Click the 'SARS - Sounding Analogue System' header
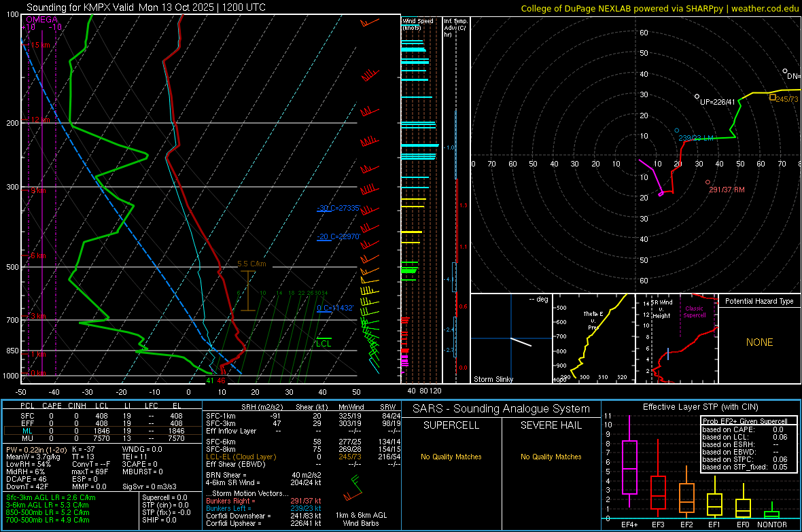Image resolution: width=802 pixels, height=532 pixels. (501, 409)
